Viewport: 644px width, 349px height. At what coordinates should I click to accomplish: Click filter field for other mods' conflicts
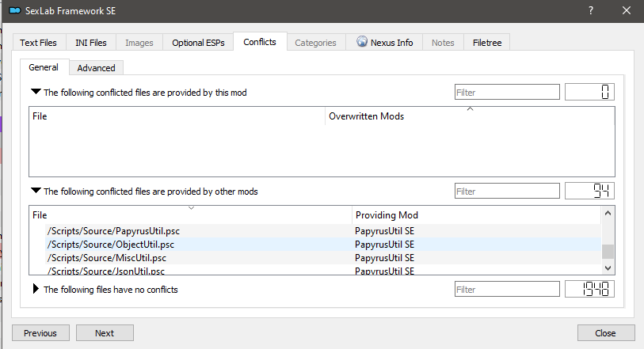(x=507, y=191)
